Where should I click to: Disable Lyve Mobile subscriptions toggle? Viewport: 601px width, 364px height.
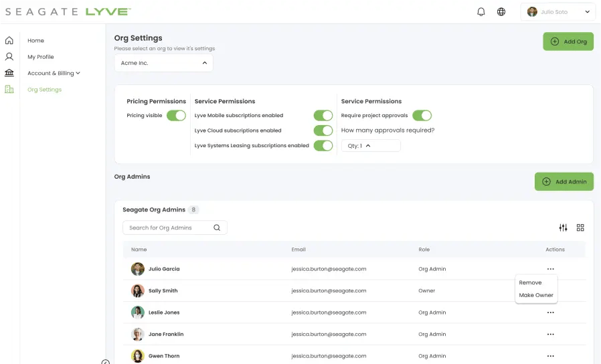point(323,116)
